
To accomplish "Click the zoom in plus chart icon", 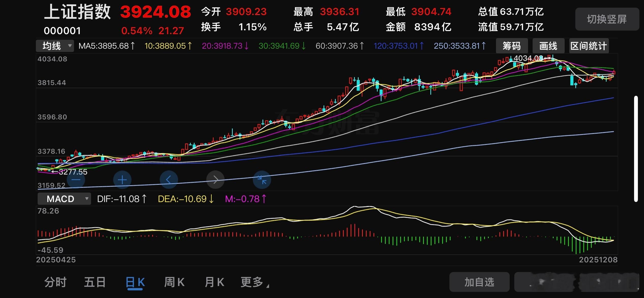I will (122, 180).
